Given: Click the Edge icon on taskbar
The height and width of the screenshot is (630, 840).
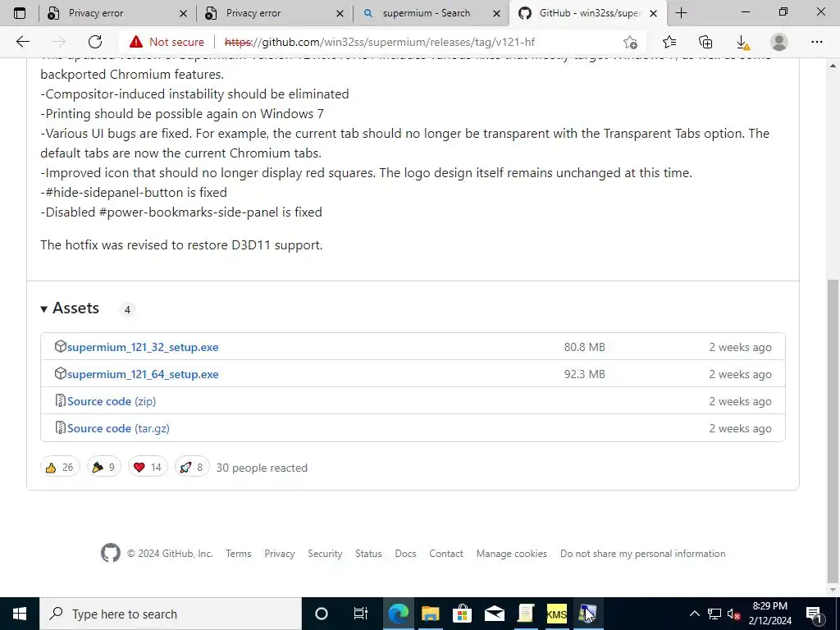Looking at the screenshot, I should 398,614.
